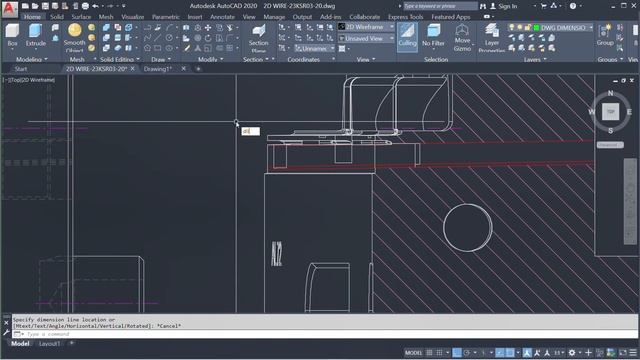The height and width of the screenshot is (360, 640).
Task: Click the Undo arrow in quick access toolbar
Action: 95,6
